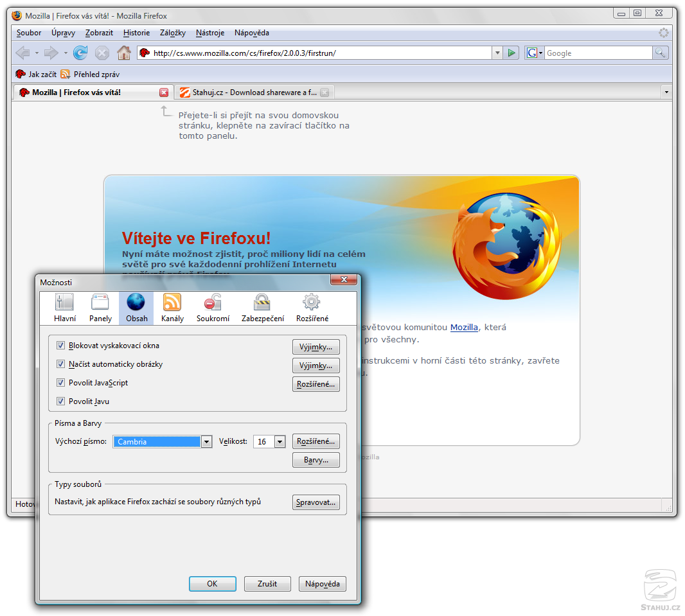Toggle Blokovat vyskakovací okna checkbox

tap(60, 346)
